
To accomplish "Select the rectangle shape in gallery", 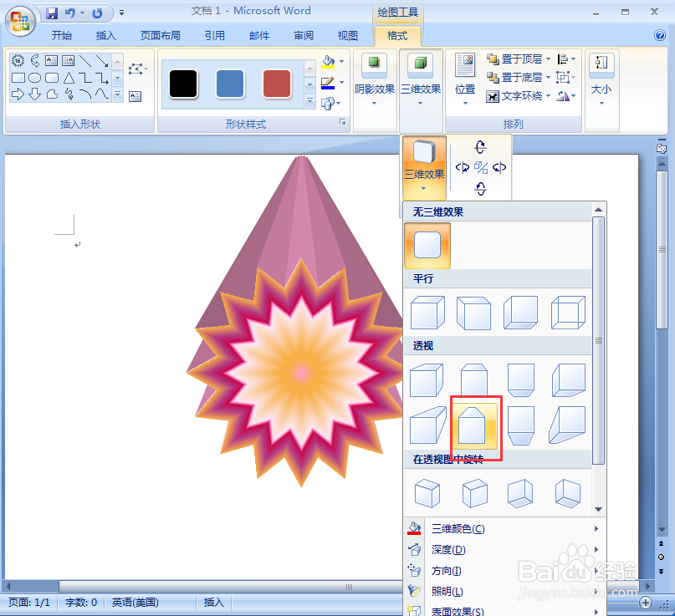I will (18, 78).
